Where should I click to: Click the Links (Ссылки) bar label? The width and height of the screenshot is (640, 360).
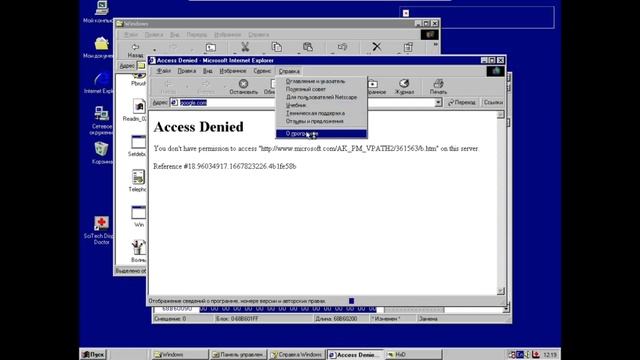[493, 102]
